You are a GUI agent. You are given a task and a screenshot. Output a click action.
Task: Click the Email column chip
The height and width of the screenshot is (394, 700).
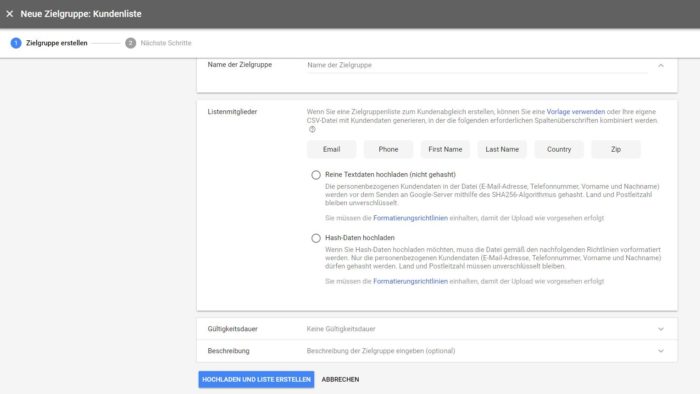(331, 149)
